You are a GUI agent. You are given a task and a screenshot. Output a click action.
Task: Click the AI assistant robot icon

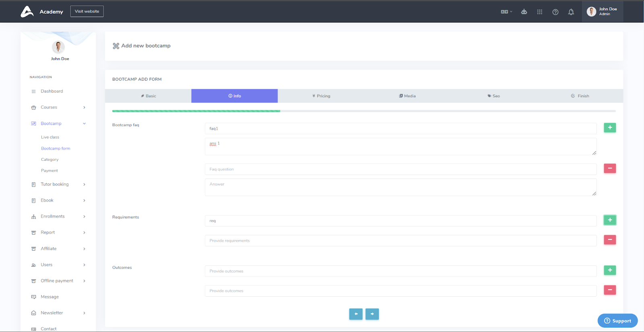[x=524, y=12]
